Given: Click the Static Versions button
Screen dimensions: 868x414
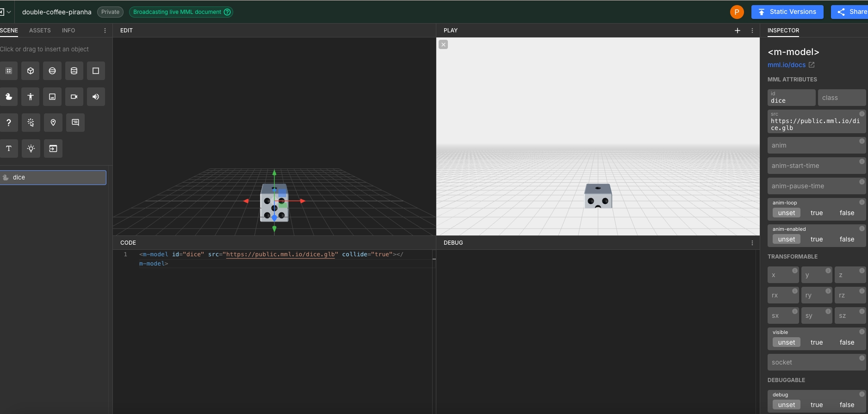Looking at the screenshot, I should coord(787,12).
